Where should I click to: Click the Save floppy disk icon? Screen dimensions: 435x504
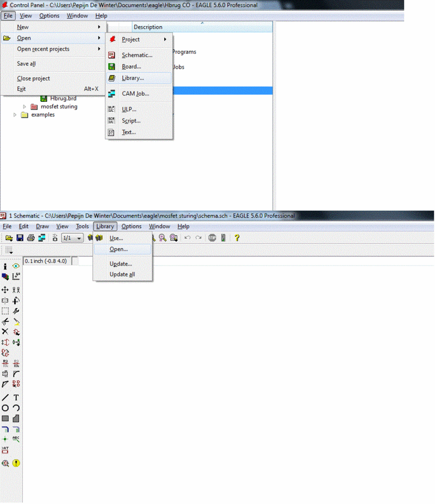tap(20, 238)
